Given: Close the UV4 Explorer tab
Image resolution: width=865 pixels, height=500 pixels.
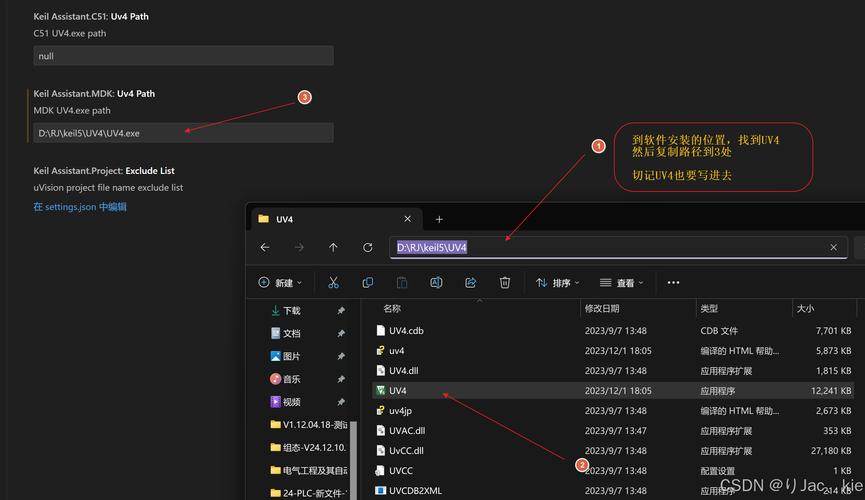Looking at the screenshot, I should 407,219.
